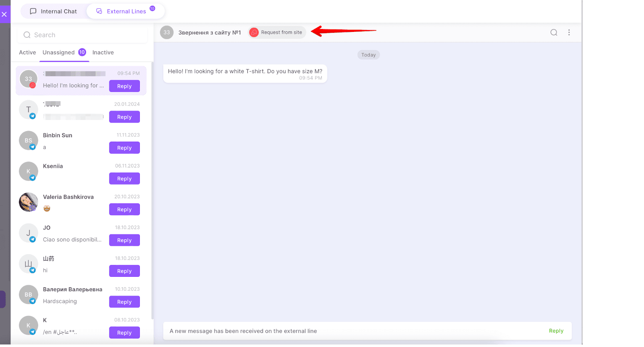The width and height of the screenshot is (644, 347).
Task: Switch to the Internal Chat tab
Action: point(53,11)
